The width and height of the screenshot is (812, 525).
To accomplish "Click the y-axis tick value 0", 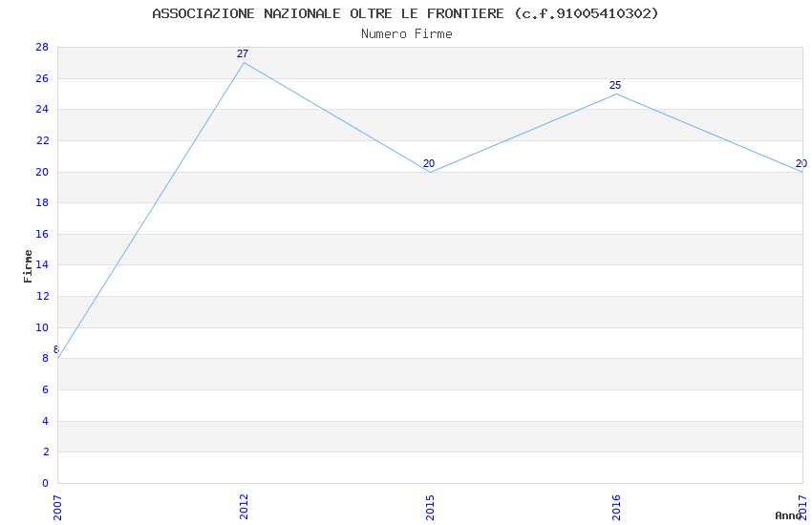I will (x=45, y=484).
